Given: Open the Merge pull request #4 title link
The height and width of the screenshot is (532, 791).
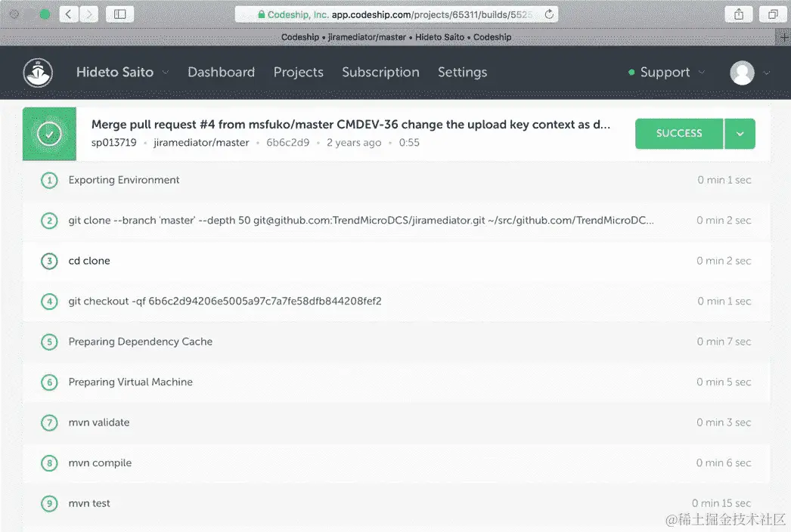Looking at the screenshot, I should click(x=351, y=125).
